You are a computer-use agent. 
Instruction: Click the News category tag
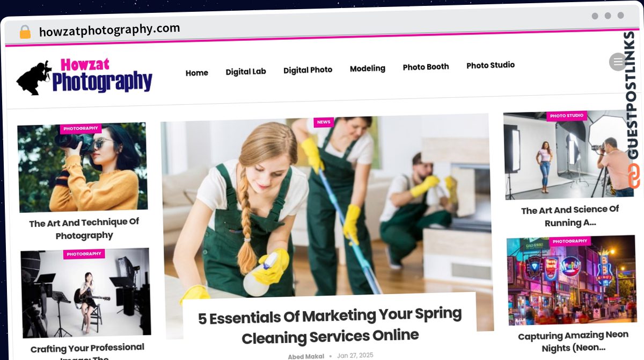324,122
